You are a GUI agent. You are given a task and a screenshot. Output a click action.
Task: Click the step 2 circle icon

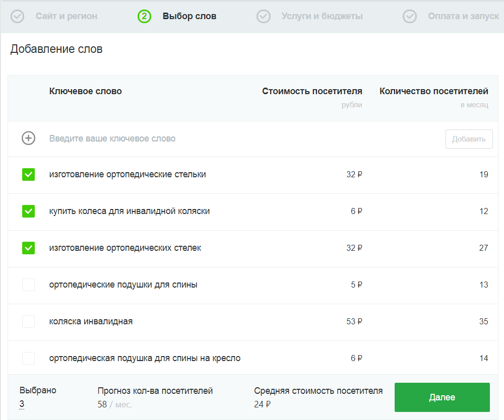(x=144, y=17)
